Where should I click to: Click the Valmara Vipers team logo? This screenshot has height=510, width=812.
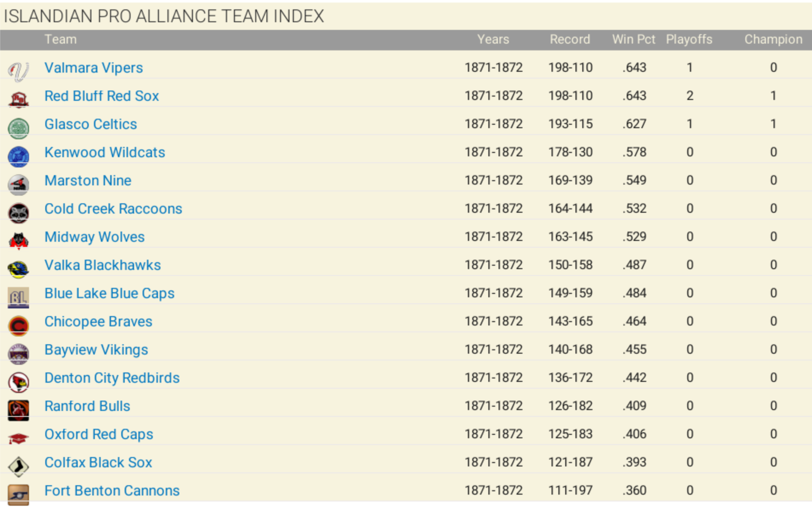pyautogui.click(x=18, y=71)
